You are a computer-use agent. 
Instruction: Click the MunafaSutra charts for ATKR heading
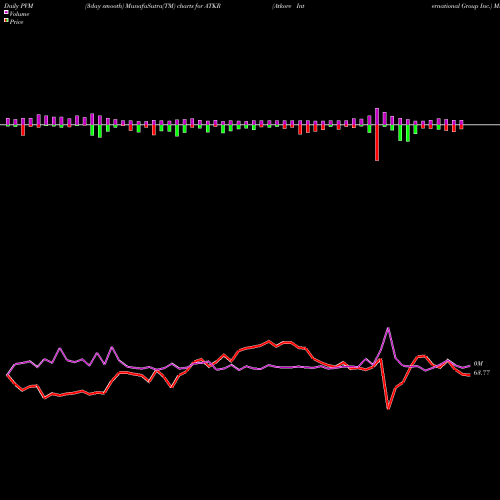153,6
